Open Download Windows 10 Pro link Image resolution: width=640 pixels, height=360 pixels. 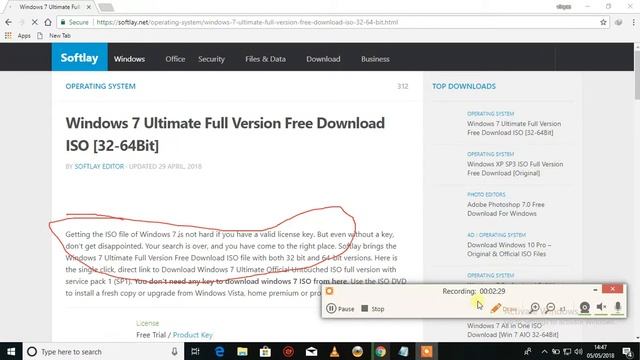click(509, 249)
